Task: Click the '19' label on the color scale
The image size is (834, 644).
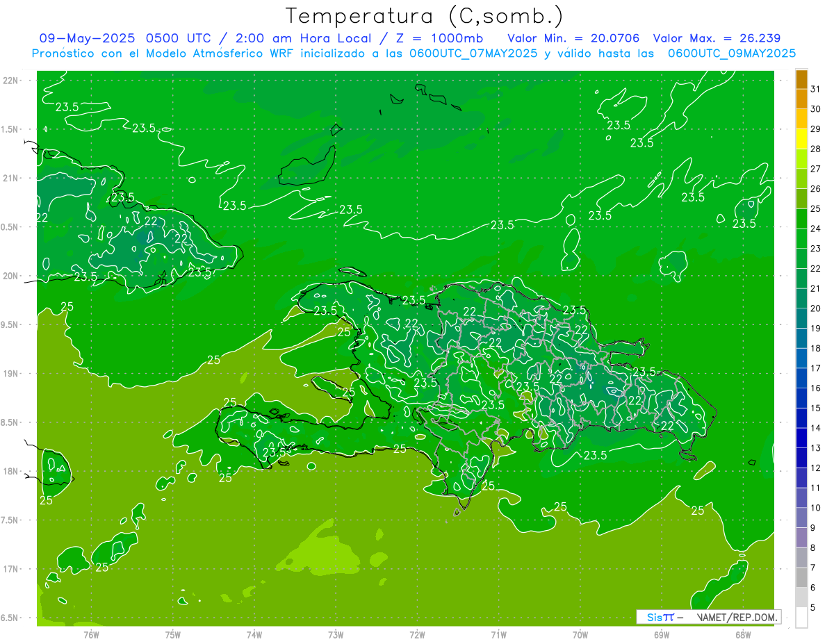Action: pos(815,328)
